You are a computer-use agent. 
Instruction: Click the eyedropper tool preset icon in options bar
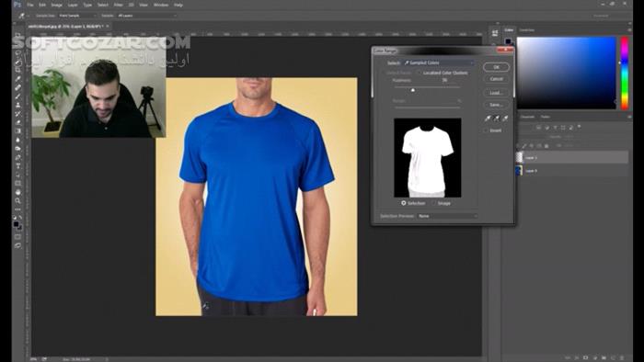point(21,16)
